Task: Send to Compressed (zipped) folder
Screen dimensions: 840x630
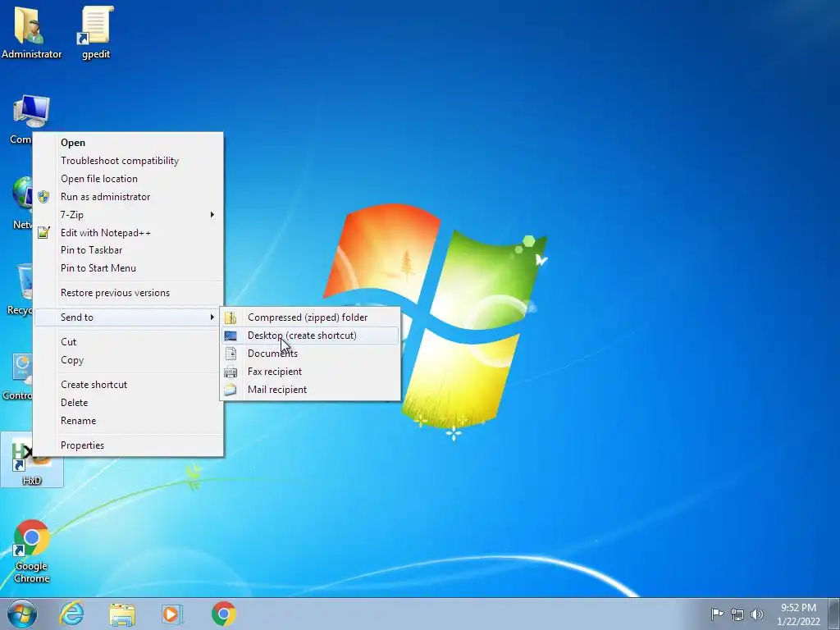Action: click(310, 317)
